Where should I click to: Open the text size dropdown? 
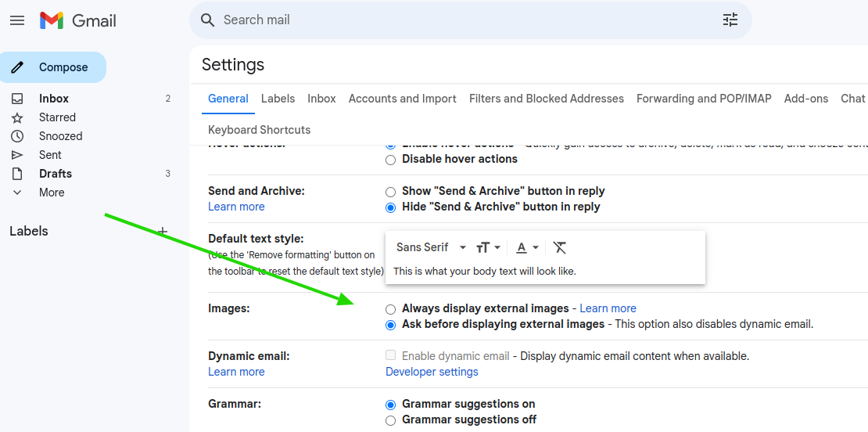tap(488, 247)
